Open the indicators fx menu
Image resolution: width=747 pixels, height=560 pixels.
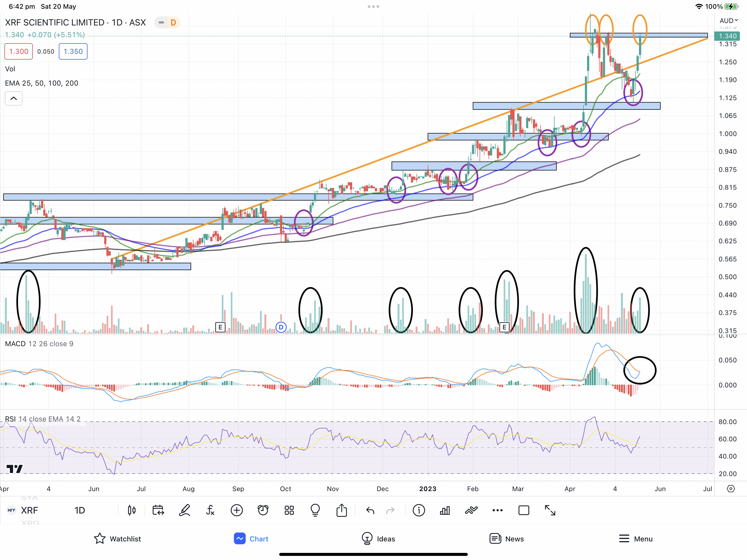[x=210, y=510]
